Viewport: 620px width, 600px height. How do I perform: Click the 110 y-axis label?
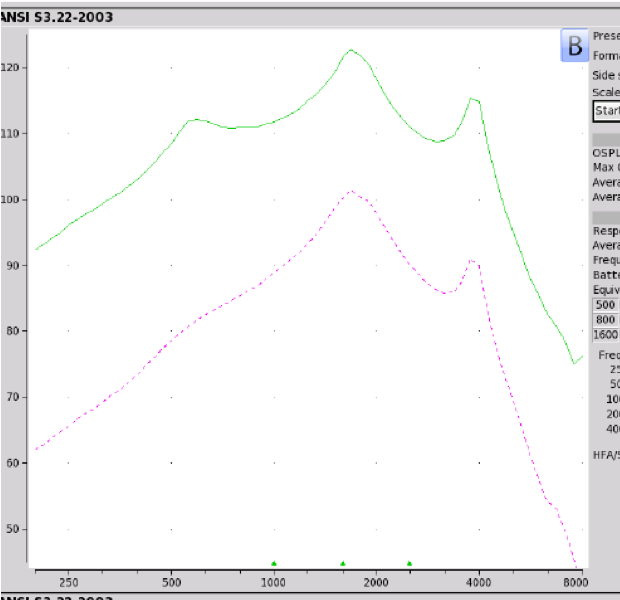click(x=10, y=134)
